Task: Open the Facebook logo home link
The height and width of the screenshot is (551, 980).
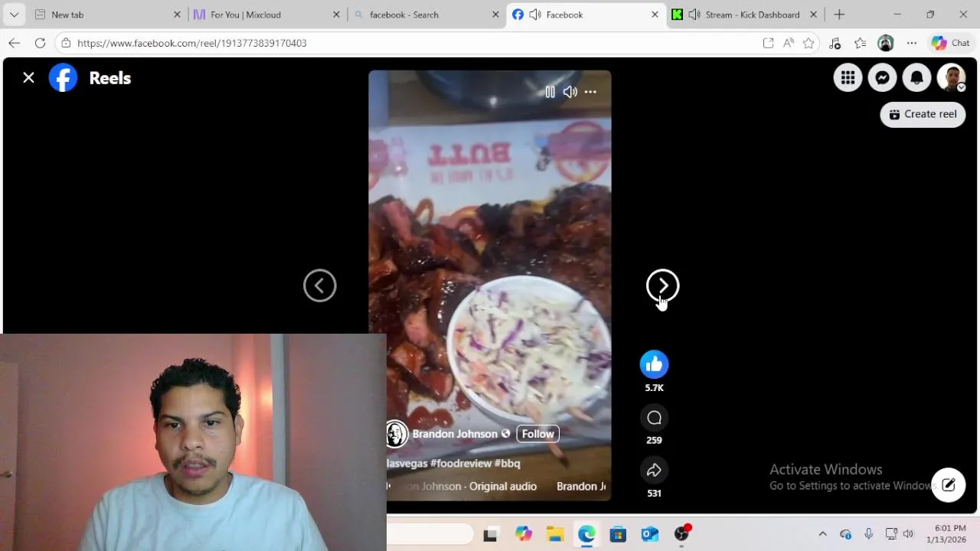Action: (x=64, y=77)
